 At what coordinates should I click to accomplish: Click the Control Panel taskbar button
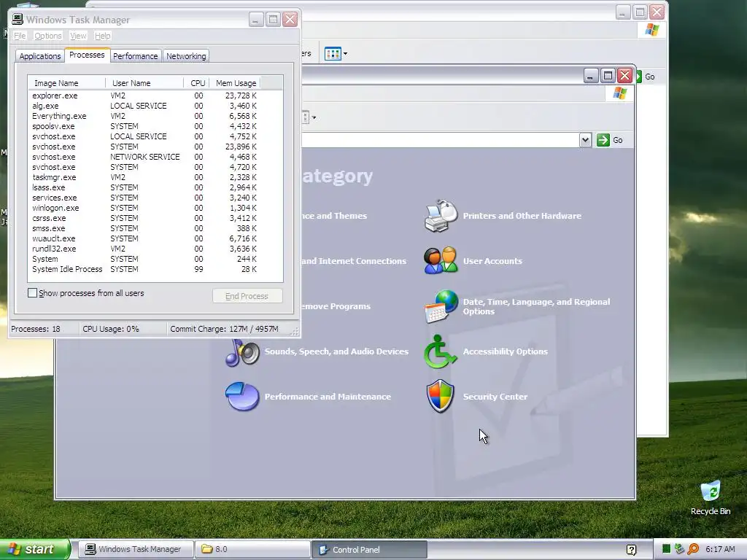click(x=369, y=549)
